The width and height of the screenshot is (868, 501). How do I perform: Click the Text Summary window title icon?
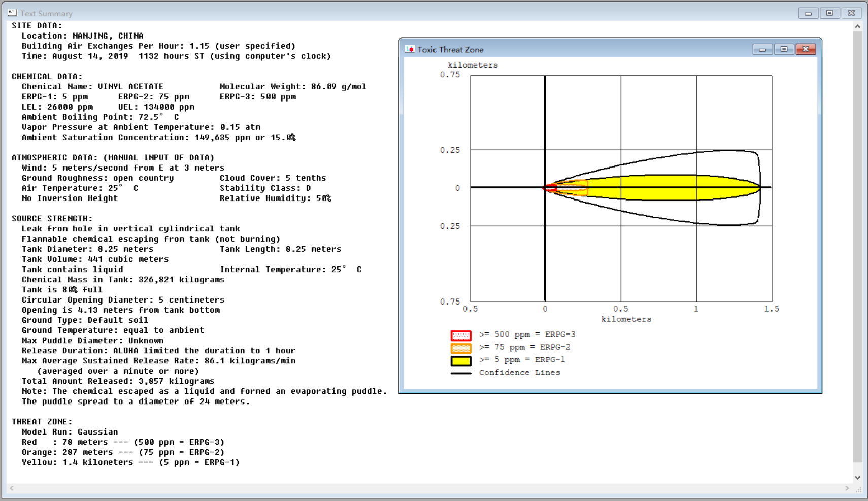pos(12,13)
